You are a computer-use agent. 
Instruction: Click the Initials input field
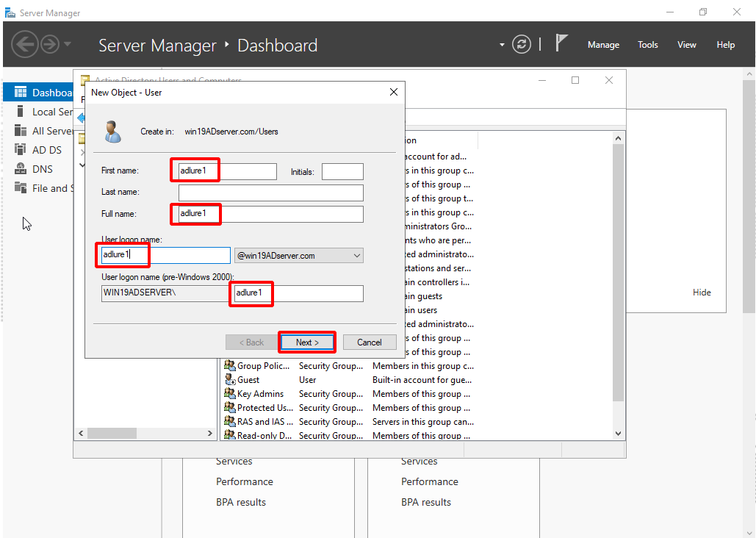[x=342, y=171]
